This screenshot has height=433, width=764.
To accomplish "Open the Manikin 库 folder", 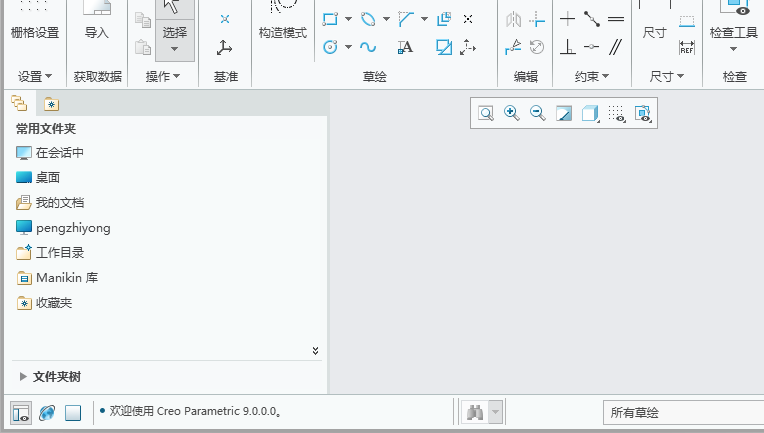I will point(57,278).
